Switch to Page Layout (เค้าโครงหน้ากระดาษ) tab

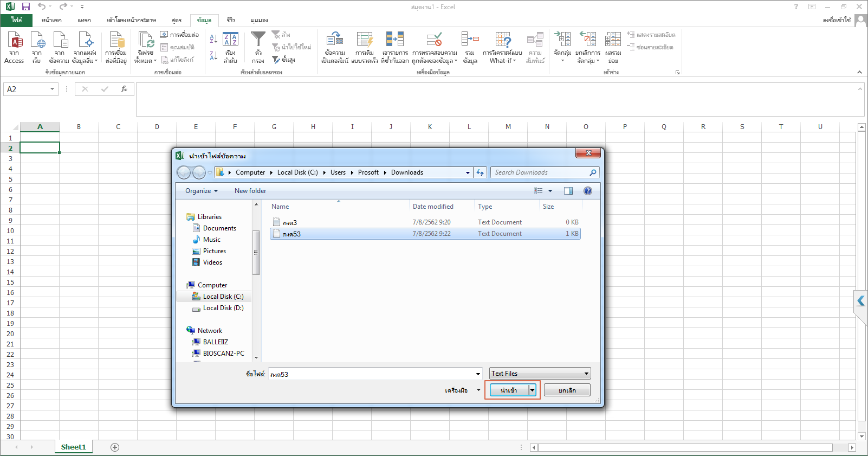(131, 20)
